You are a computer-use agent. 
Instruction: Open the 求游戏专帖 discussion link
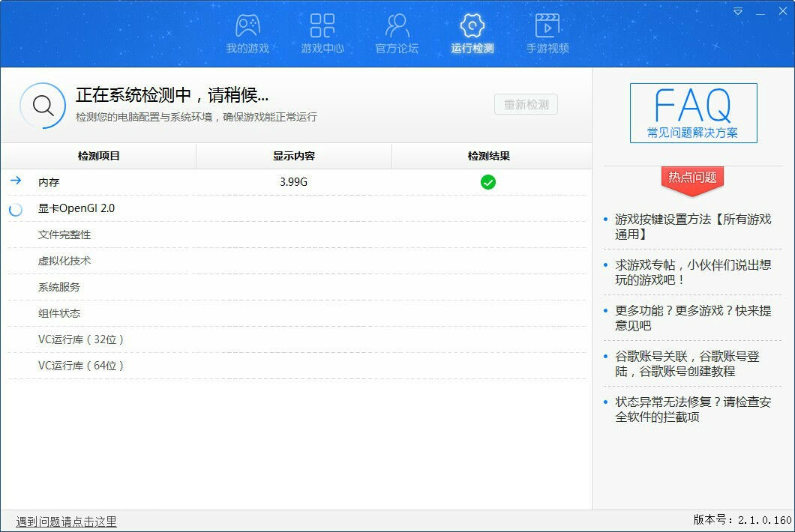click(694, 273)
